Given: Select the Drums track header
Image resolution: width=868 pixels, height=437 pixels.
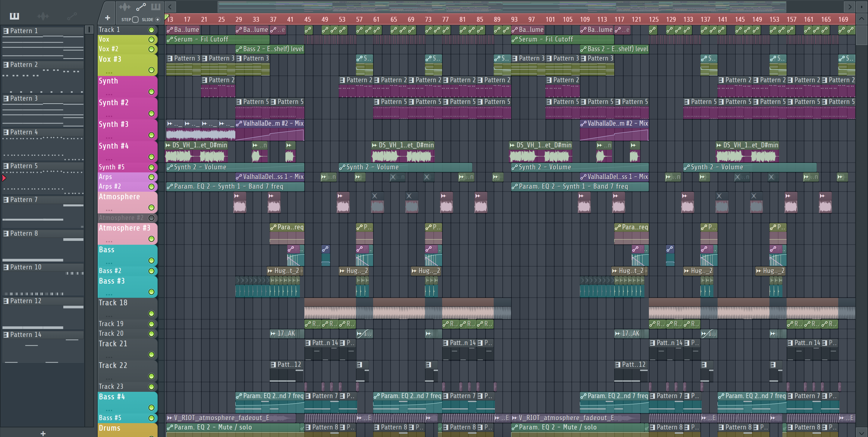Looking at the screenshot, I should pyautogui.click(x=127, y=430).
